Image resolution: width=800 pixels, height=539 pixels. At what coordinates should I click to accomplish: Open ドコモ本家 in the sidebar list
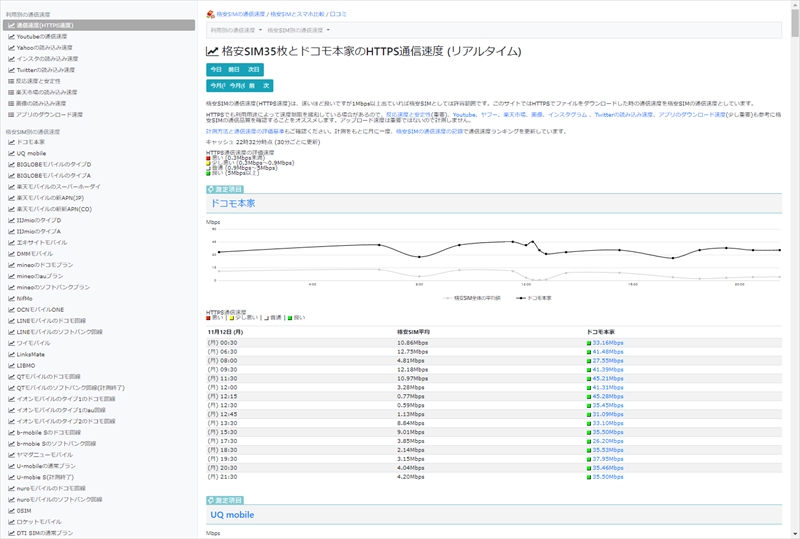tap(31, 142)
